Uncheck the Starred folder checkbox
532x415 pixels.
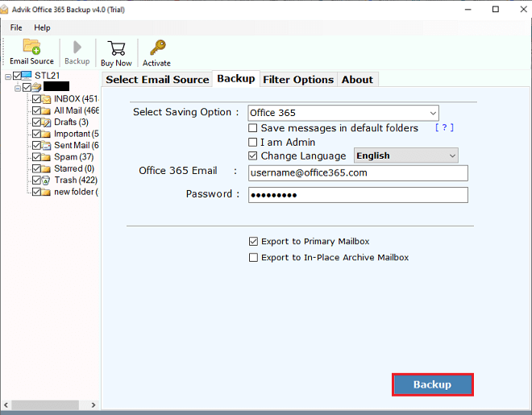click(36, 168)
